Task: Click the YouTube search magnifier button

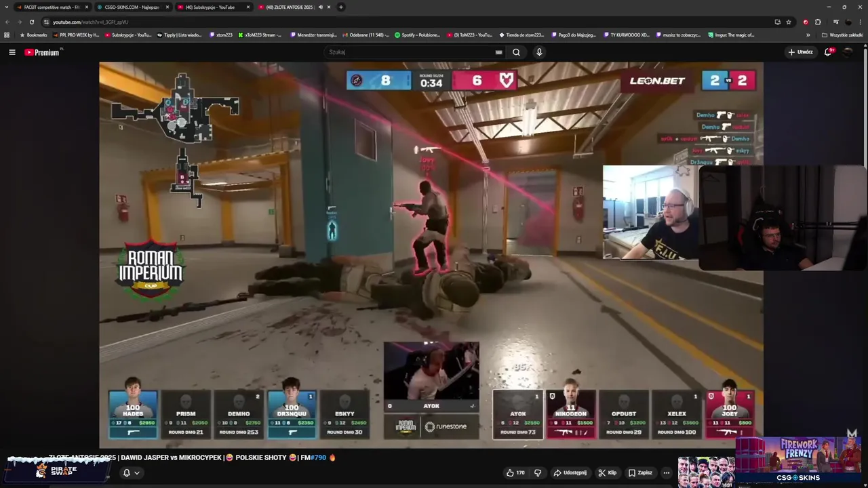Action: 516,52
